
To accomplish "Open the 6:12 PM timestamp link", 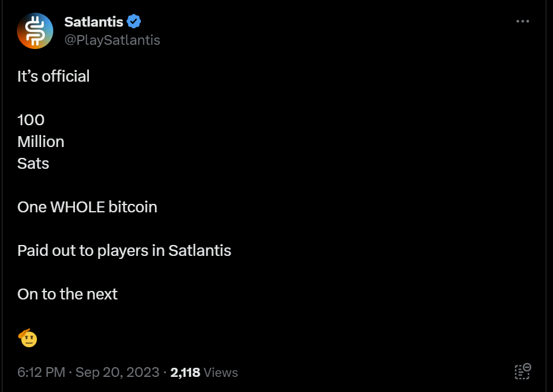I will tap(41, 373).
